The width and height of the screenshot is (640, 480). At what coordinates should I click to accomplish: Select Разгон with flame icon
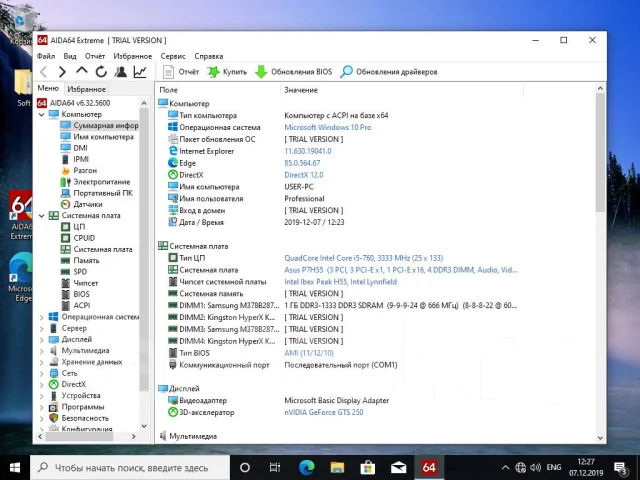coord(79,170)
